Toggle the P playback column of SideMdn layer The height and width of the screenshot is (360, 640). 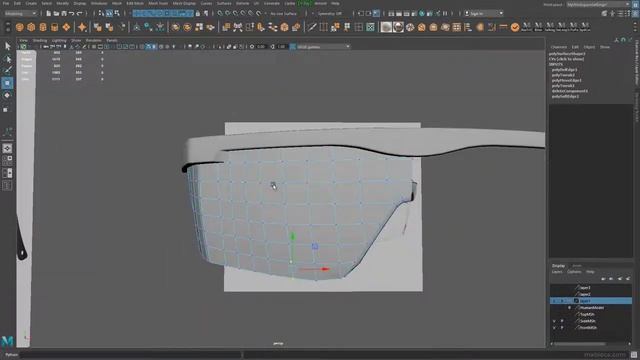[x=562, y=321]
